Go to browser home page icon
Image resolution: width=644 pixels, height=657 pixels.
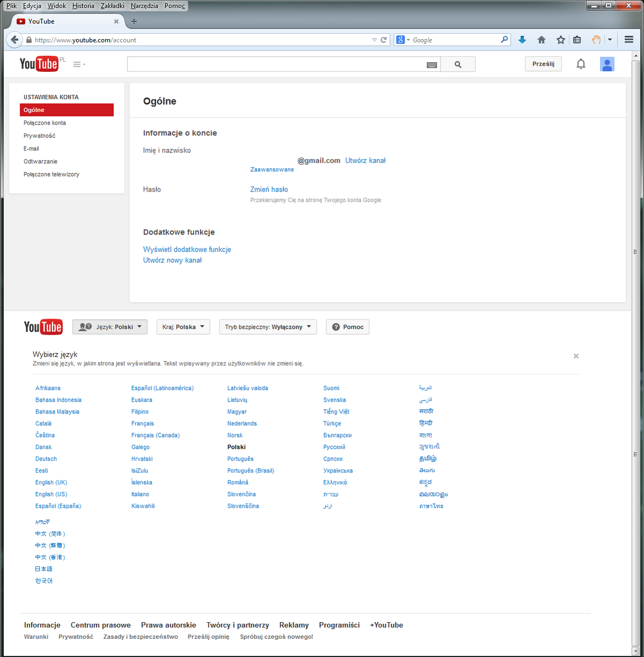[541, 40]
